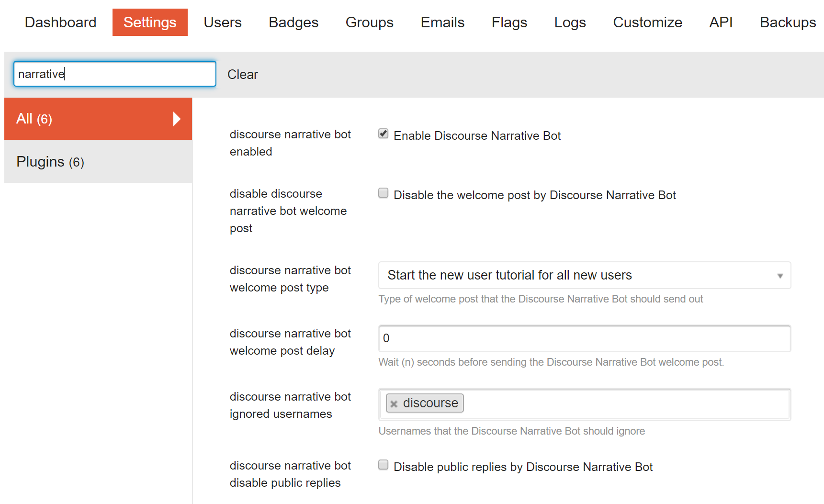This screenshot has width=824, height=504.
Task: Expand the "All (6)" category arrow
Action: point(177,119)
